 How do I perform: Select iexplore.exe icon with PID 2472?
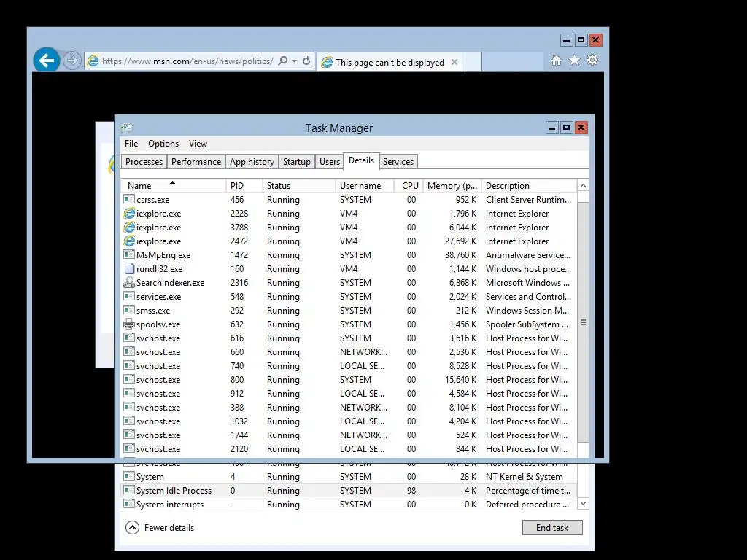128,241
